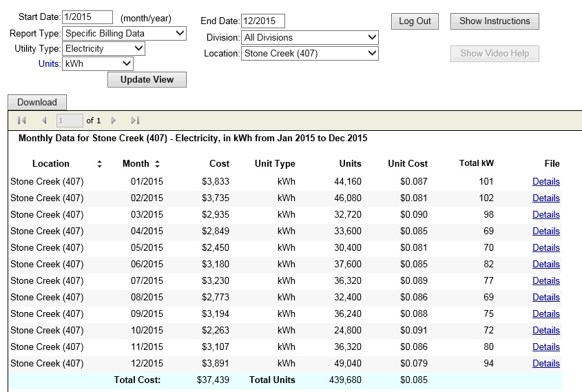Go to previous report page
The width and height of the screenshot is (582, 392).
click(44, 121)
